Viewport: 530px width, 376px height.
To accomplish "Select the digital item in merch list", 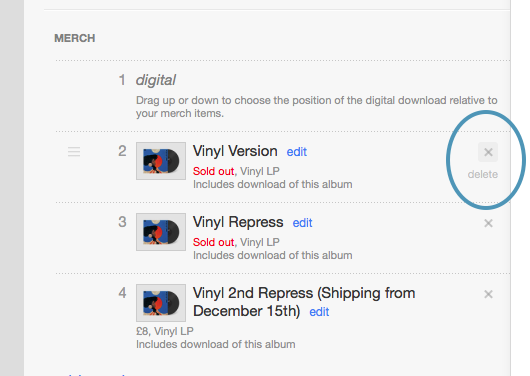I will pos(155,80).
